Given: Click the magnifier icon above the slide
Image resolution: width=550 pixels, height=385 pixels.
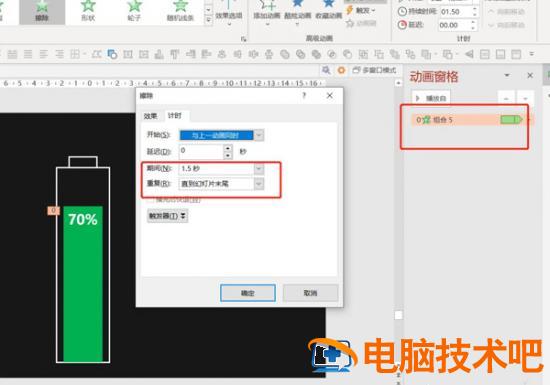Looking at the screenshot, I should tap(326, 70).
